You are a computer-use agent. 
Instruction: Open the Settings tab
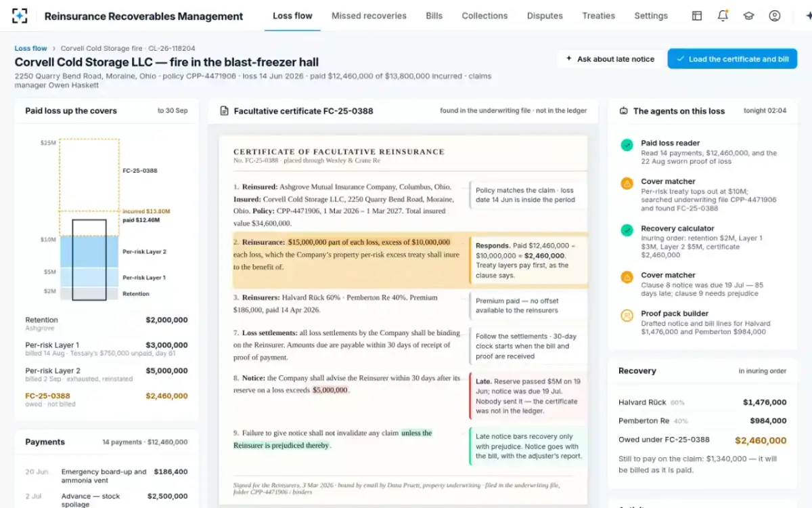coord(651,16)
